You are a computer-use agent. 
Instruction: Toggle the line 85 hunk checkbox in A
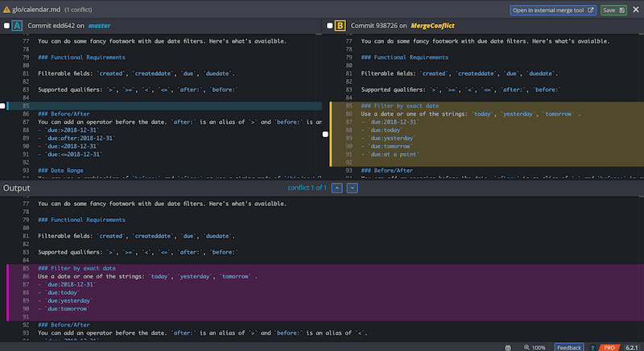point(2,106)
